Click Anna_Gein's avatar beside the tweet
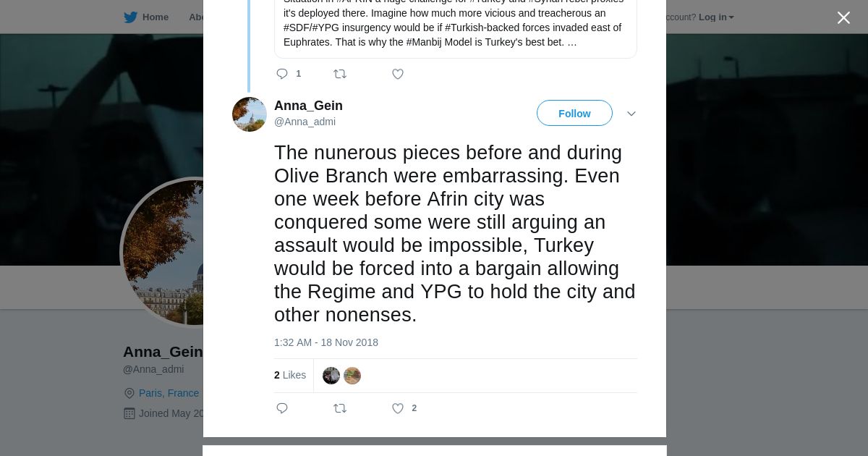 coord(250,114)
